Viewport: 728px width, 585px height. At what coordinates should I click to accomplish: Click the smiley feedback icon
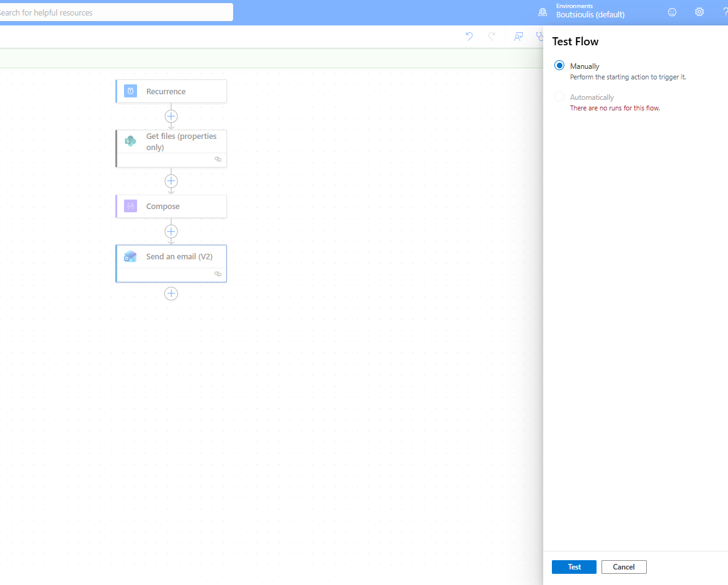pyautogui.click(x=672, y=12)
